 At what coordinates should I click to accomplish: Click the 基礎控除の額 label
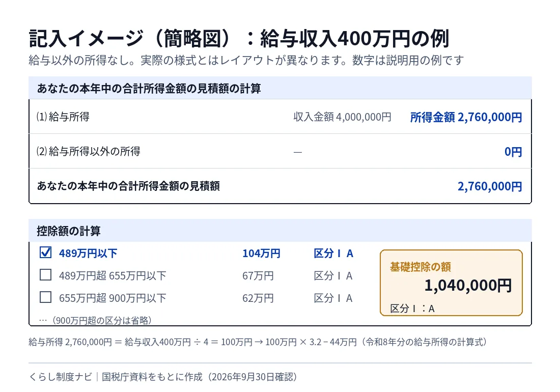(x=421, y=267)
